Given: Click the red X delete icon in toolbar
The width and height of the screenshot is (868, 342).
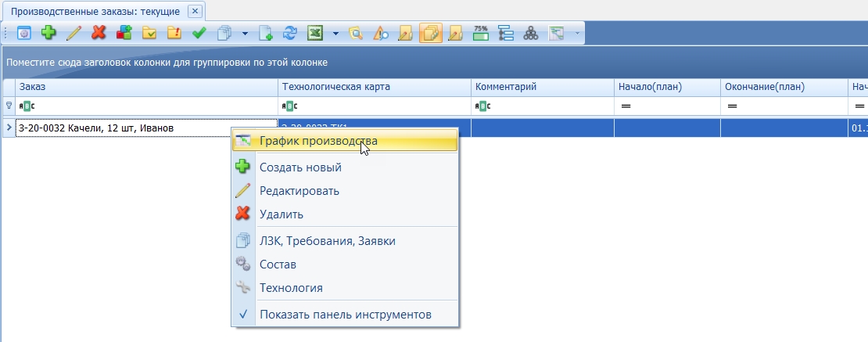Looking at the screenshot, I should pos(99,33).
